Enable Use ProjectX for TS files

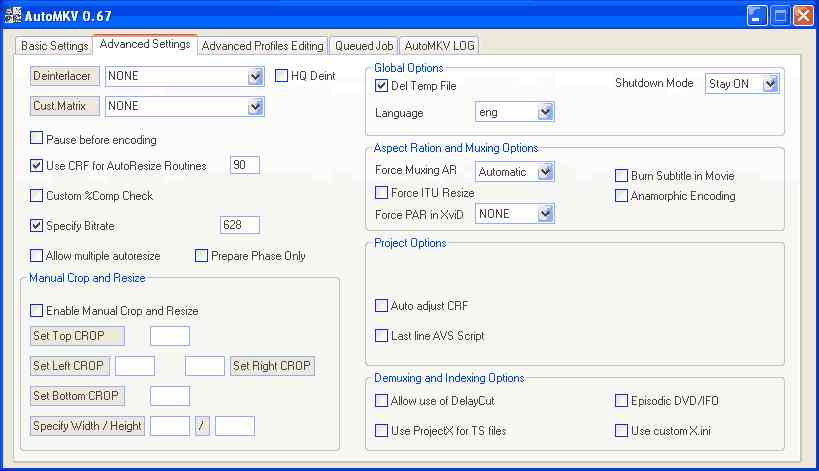[x=381, y=431]
